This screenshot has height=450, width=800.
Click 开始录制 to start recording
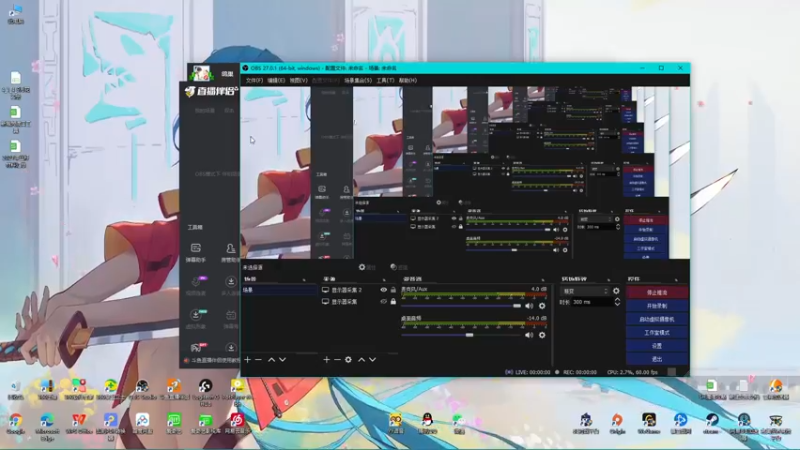coord(657,306)
